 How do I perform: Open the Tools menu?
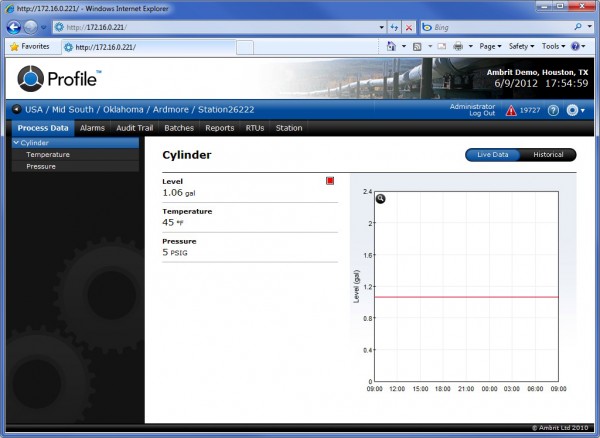tap(553, 47)
